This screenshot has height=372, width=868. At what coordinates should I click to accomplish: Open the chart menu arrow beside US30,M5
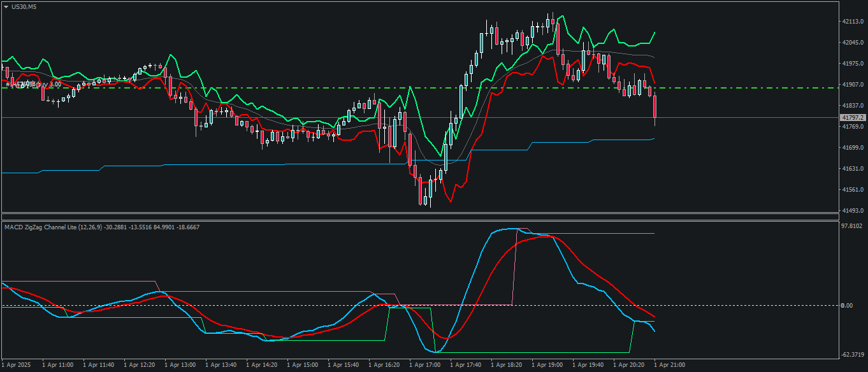click(6, 6)
